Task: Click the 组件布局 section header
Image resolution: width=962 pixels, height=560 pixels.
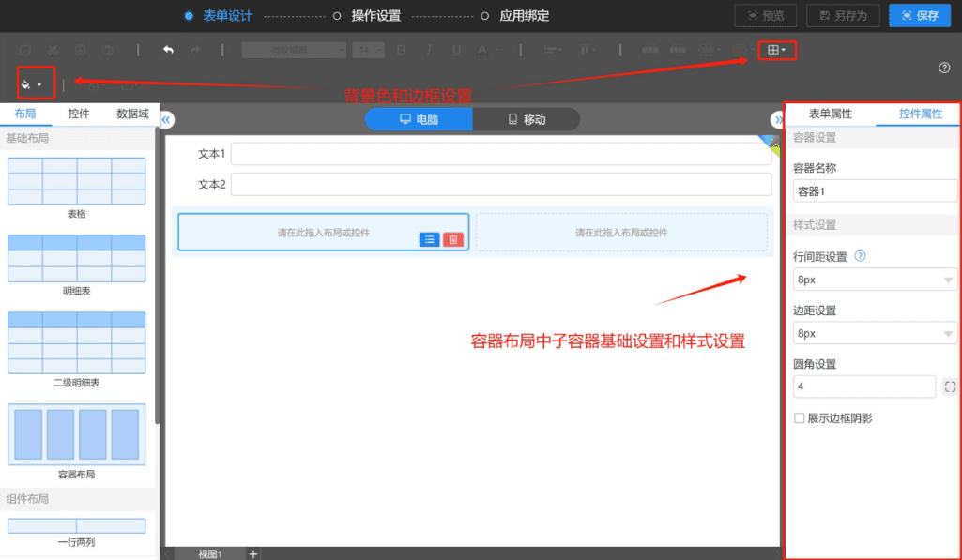Action: tap(78, 499)
